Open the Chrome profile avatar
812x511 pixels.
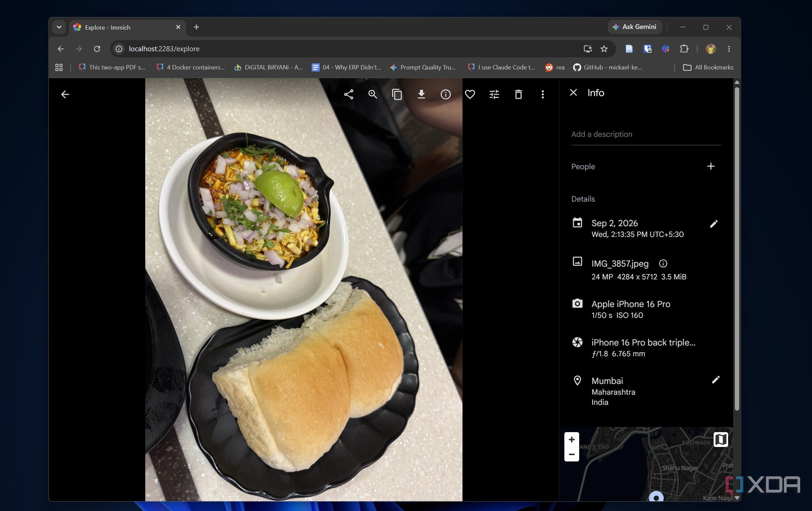pyautogui.click(x=711, y=49)
